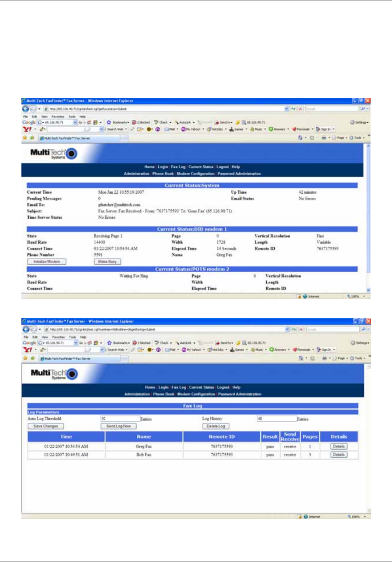392x562 pixels.
Task: Click Send Log Now button
Action: (118, 426)
